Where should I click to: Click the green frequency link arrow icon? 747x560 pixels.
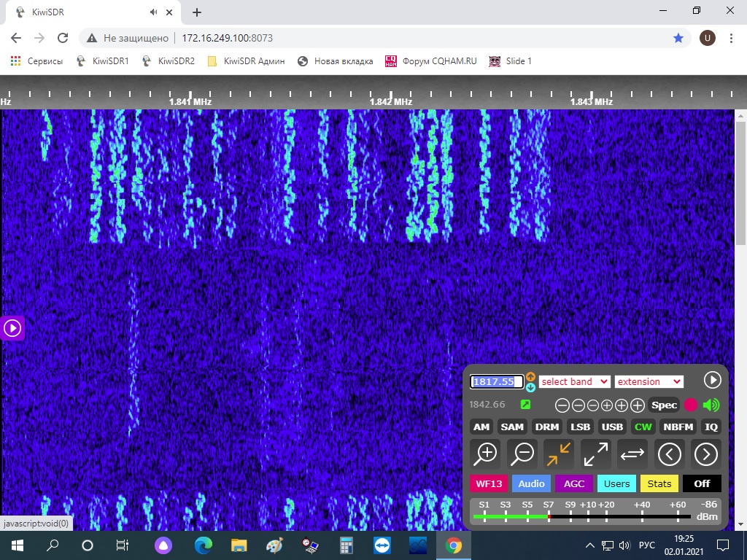(x=525, y=405)
